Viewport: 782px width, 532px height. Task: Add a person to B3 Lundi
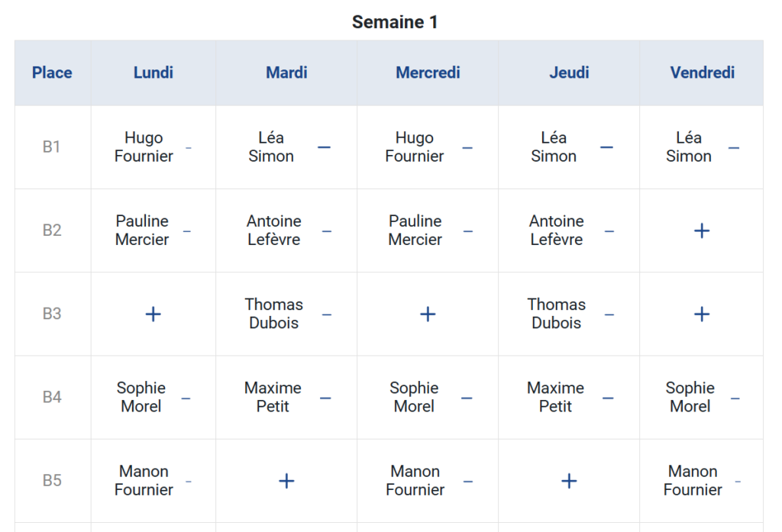(x=153, y=314)
